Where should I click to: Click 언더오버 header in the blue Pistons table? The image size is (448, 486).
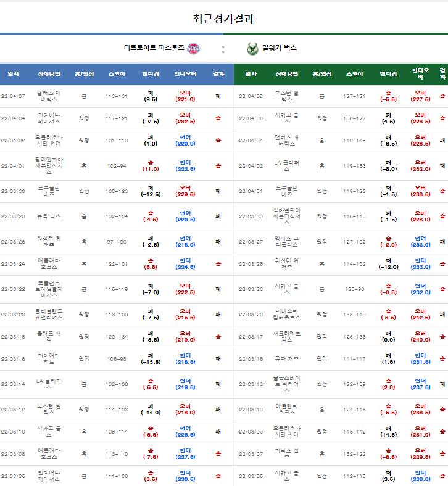(x=185, y=74)
